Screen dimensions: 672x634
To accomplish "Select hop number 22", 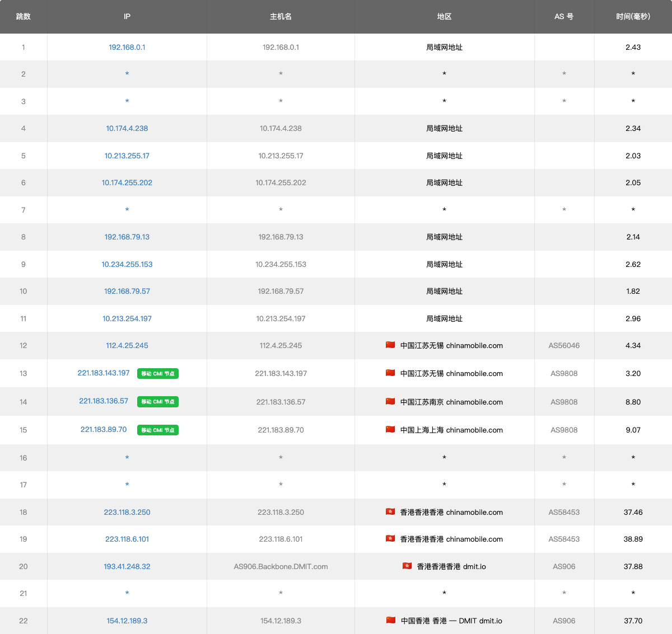I will pyautogui.click(x=24, y=621).
